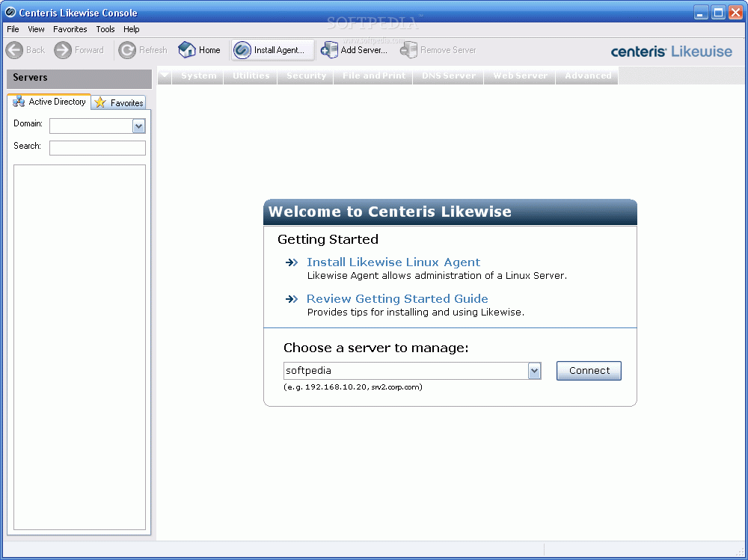Select the Active Directory tab
Image resolution: width=748 pixels, height=560 pixels.
[x=49, y=102]
